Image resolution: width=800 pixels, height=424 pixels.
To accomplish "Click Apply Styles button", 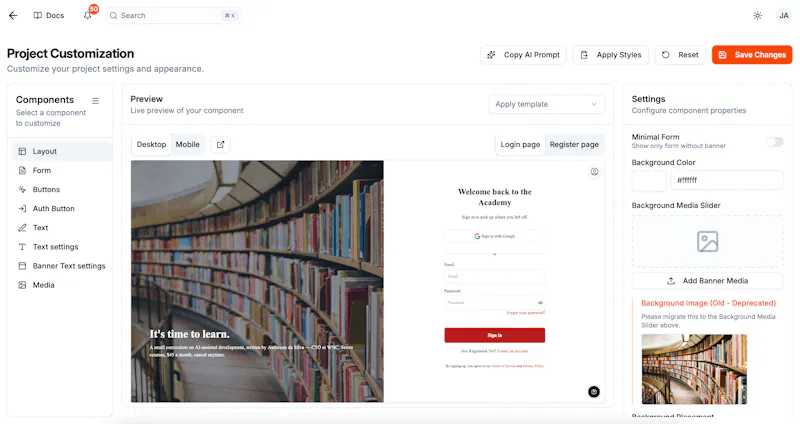I will click(x=611, y=55).
